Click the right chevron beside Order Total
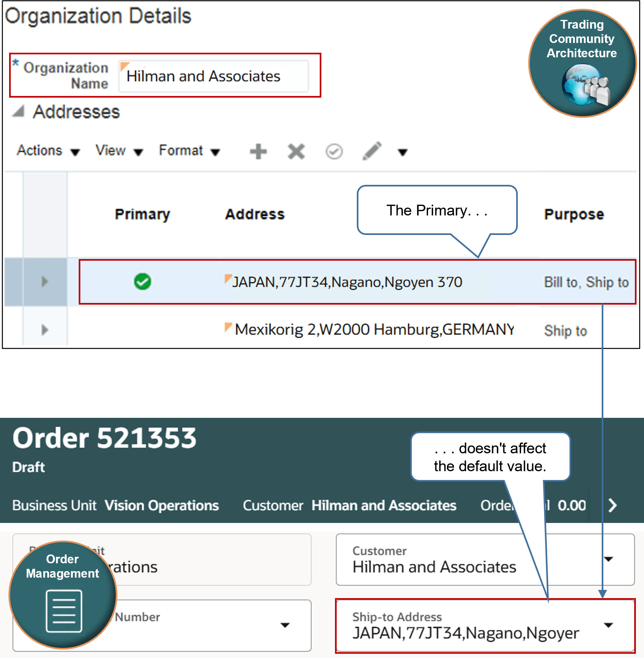644x658 pixels. point(612,506)
